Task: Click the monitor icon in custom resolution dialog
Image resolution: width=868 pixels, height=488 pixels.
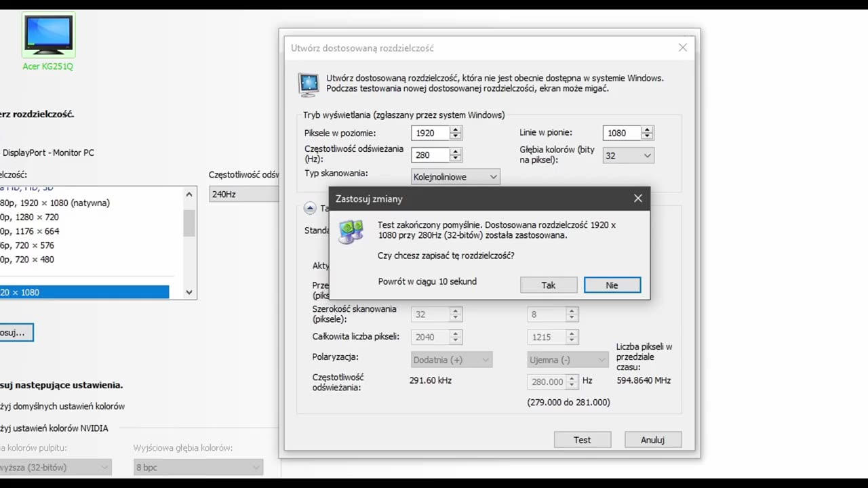Action: pos(309,84)
